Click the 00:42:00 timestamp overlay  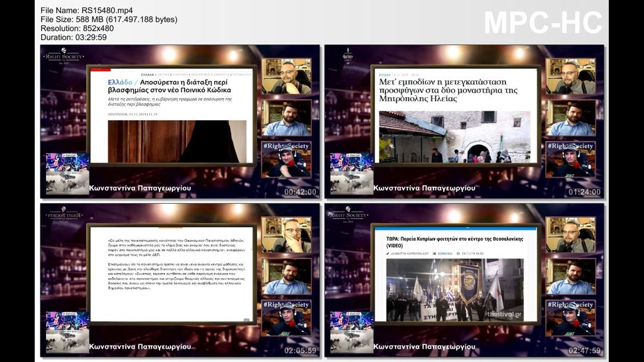click(x=300, y=192)
